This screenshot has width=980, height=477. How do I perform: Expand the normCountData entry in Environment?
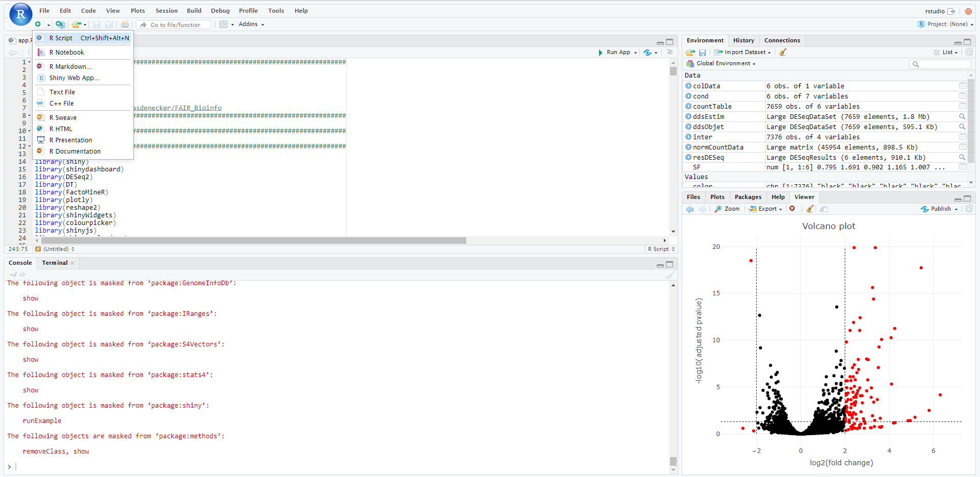[x=688, y=147]
